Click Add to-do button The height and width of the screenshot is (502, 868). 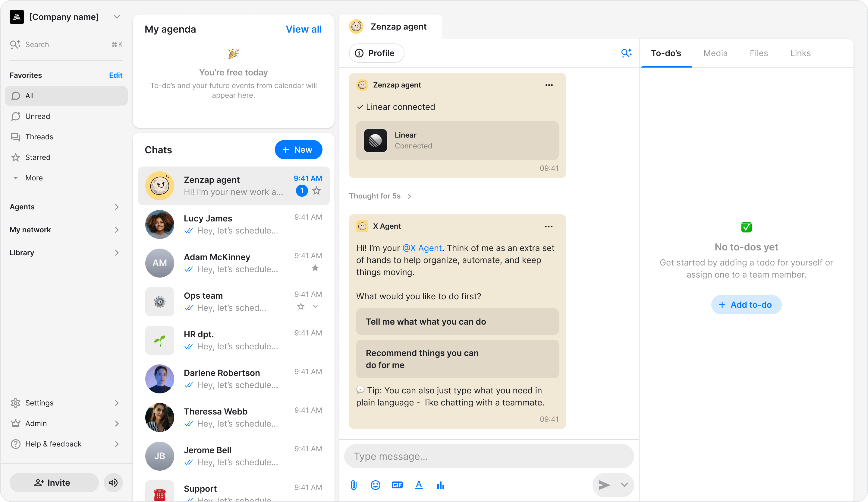click(x=746, y=305)
